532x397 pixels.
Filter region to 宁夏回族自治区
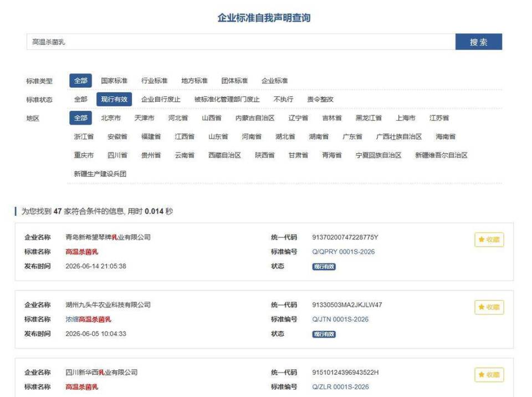378,156
